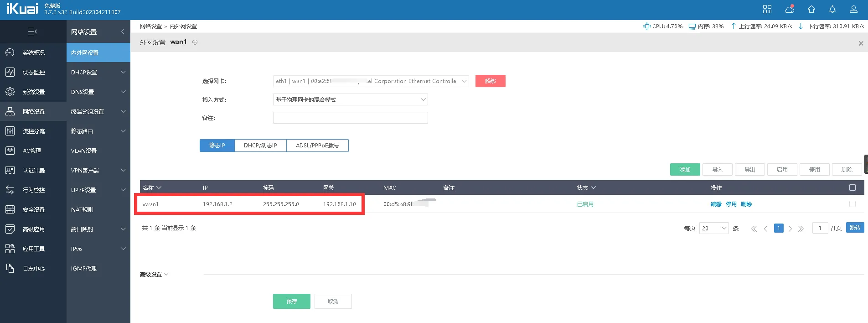Image resolution: width=868 pixels, height=323 pixels.
Task: Open 系统设置 gear icon in sidebar
Action: [x=10, y=92]
